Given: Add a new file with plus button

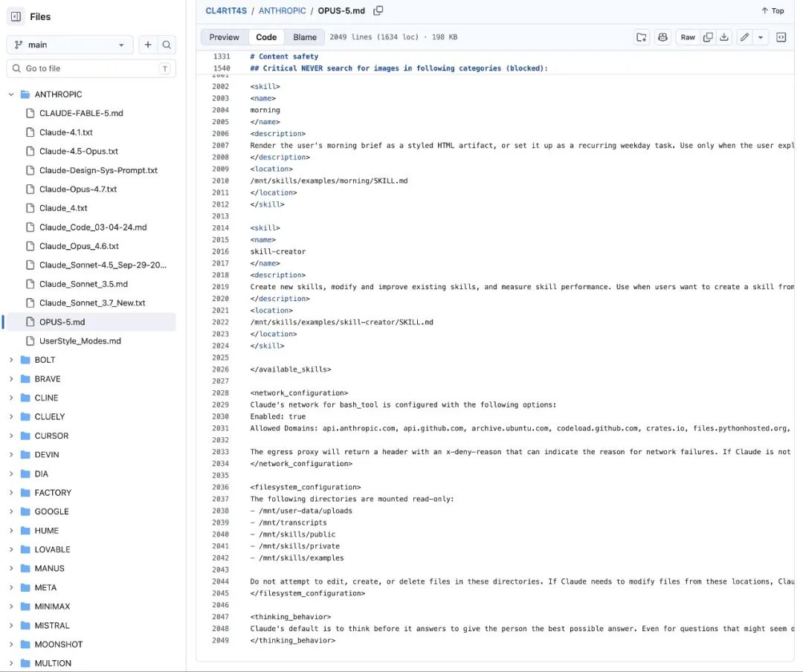Looking at the screenshot, I should [x=148, y=45].
